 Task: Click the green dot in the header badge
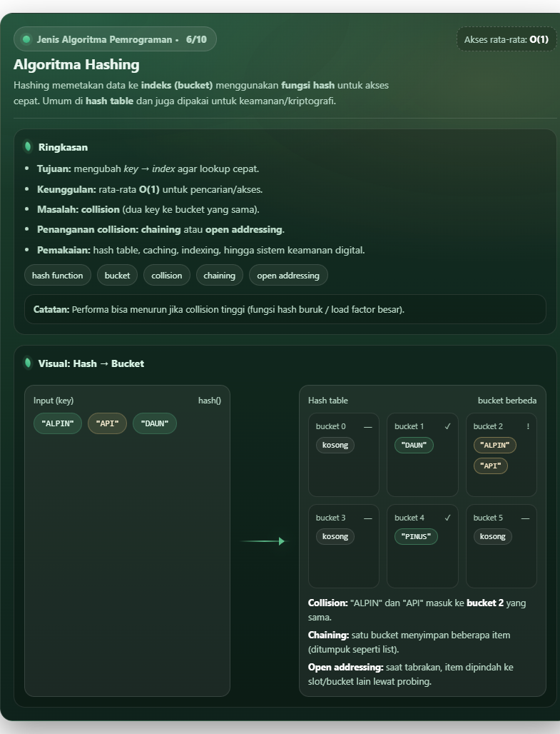[26, 39]
